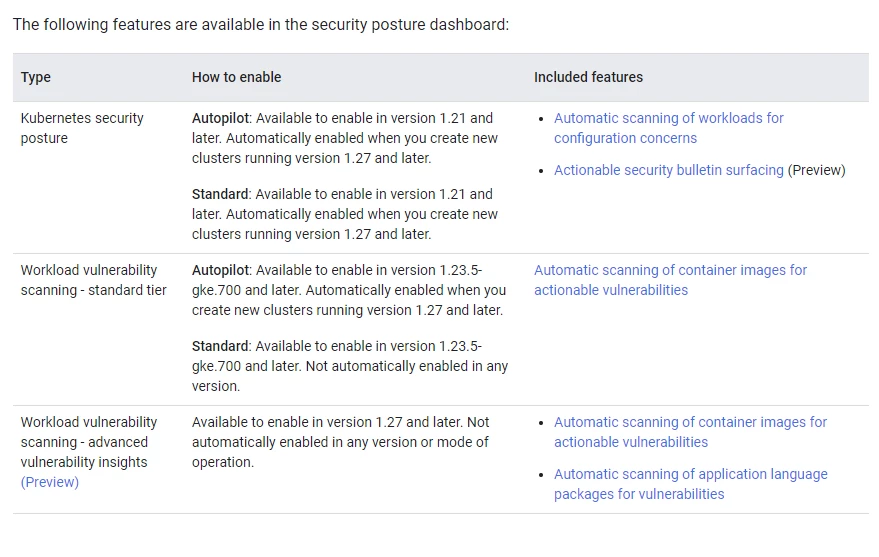The width and height of the screenshot is (879, 557).
Task: Click bold Autopilot label in Kubernetes security posture row
Action: point(220,118)
